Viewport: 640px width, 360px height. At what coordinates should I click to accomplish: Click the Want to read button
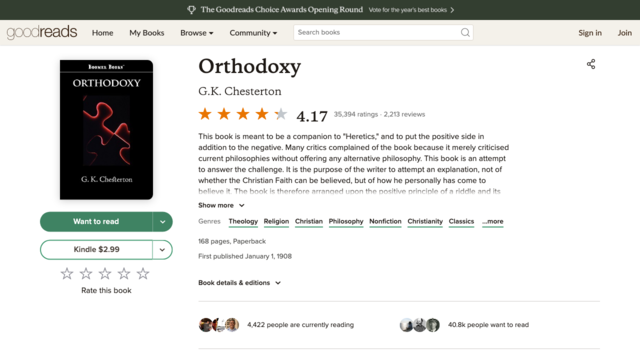(96, 222)
